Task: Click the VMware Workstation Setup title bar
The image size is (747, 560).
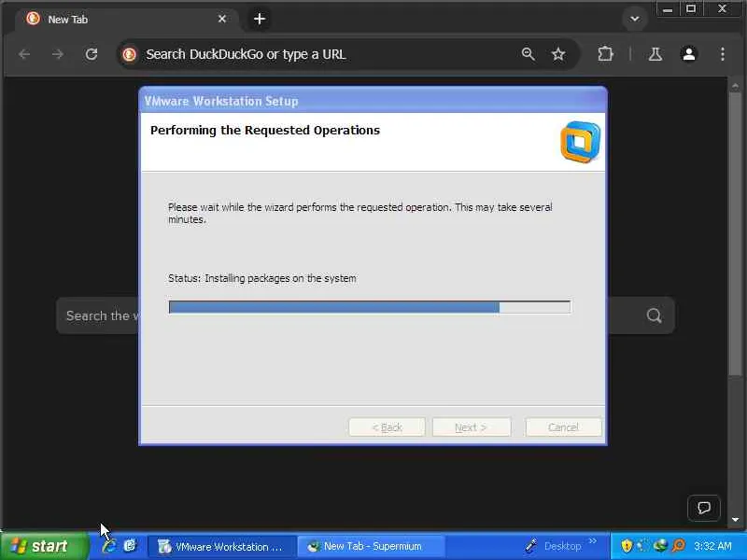Action: [x=373, y=101]
